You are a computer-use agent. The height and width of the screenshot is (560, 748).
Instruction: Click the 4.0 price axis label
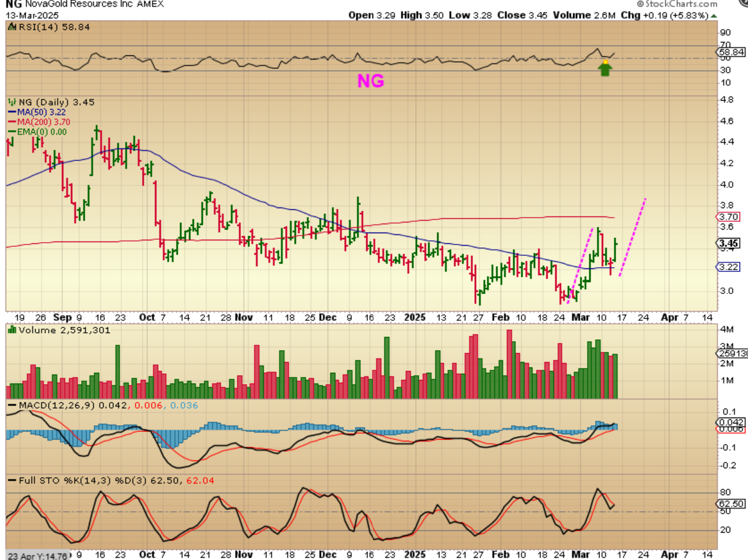click(727, 184)
